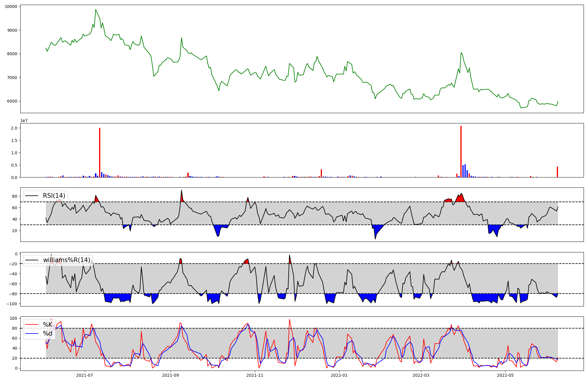Click the 1e7 scale notation above volume chart
This screenshot has width=588, height=382.
(x=24, y=120)
